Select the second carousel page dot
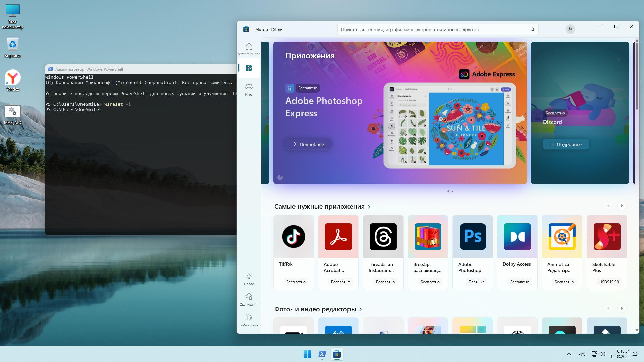Screen dimensions: 644x362 pos(452,191)
